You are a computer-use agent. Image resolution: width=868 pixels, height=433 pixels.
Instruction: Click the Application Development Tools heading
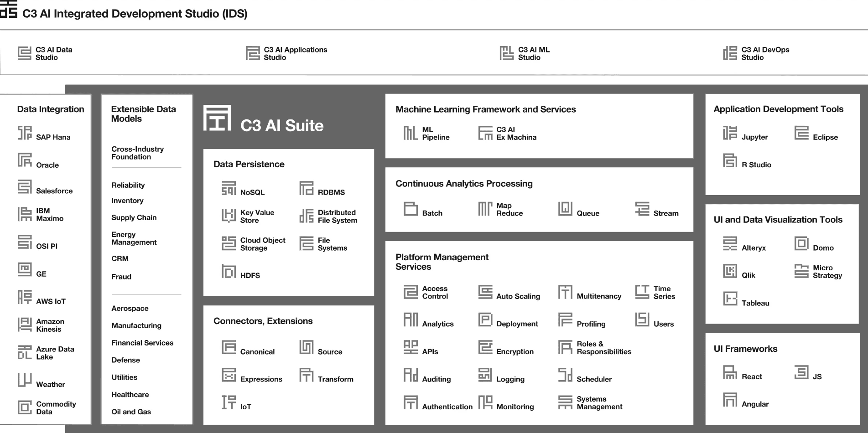tap(778, 109)
